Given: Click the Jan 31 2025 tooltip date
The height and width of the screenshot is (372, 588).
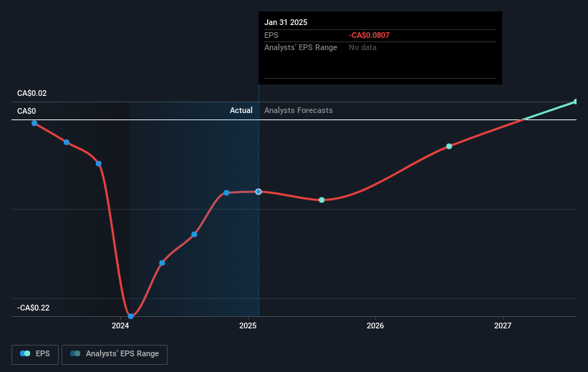Looking at the screenshot, I should (x=286, y=22).
